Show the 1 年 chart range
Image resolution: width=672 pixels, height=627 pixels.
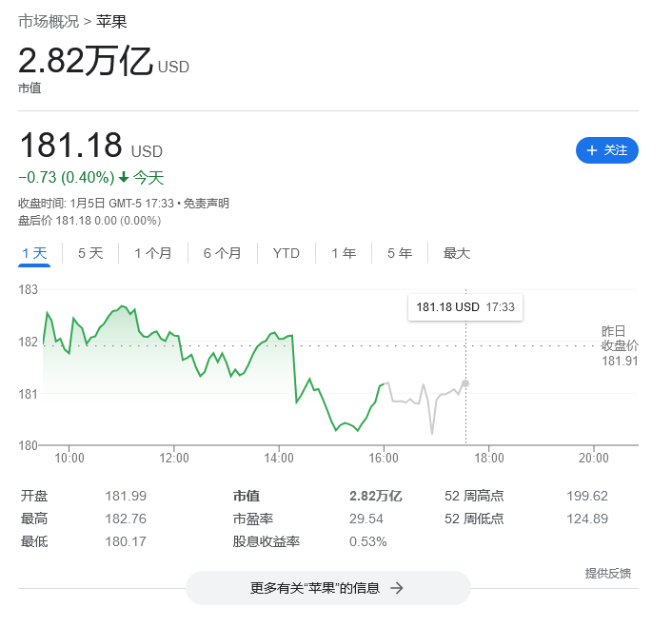tap(344, 253)
